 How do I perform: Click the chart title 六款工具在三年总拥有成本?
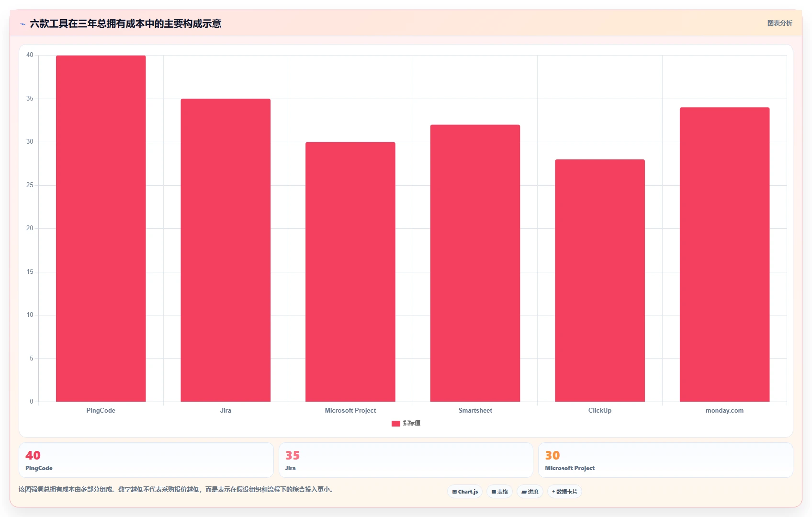pyautogui.click(x=125, y=23)
